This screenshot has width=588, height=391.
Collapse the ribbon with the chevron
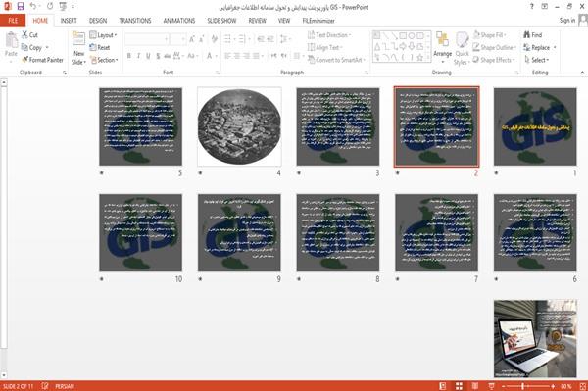582,73
